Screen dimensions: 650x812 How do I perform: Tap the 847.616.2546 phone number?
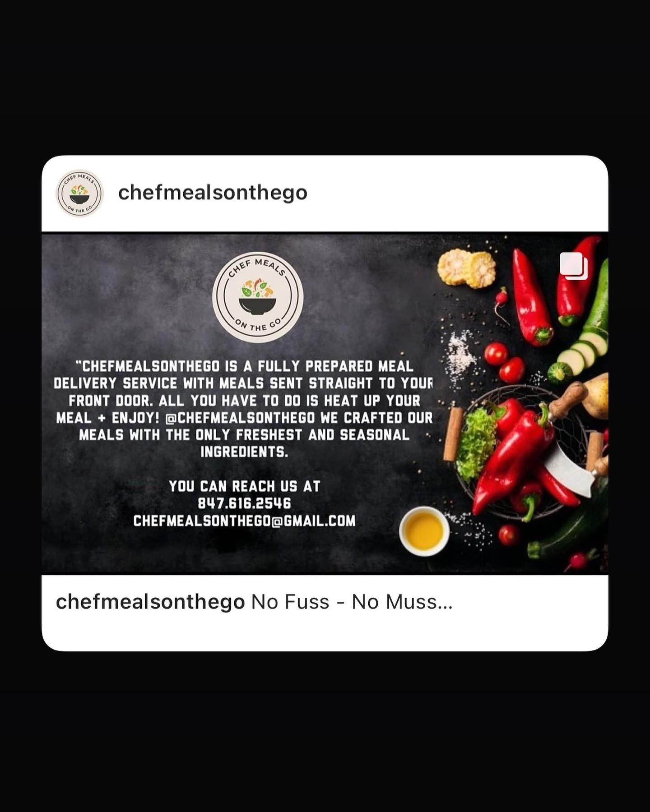[x=244, y=503]
